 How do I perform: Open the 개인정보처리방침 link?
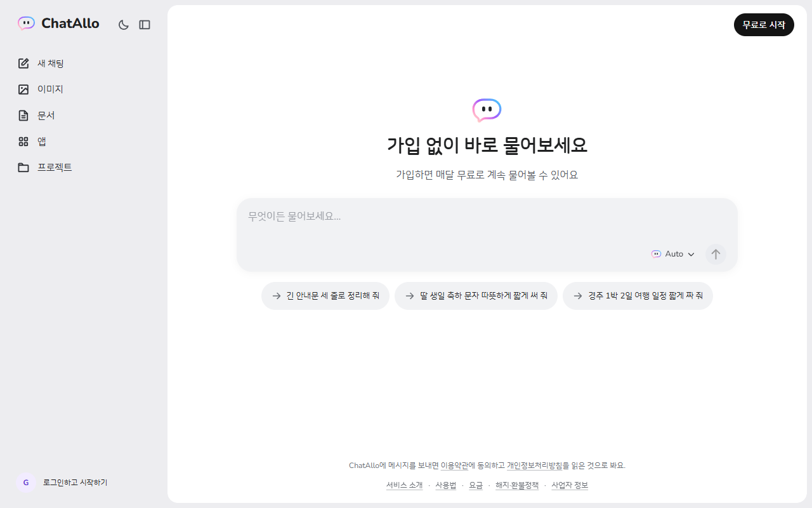point(534,465)
